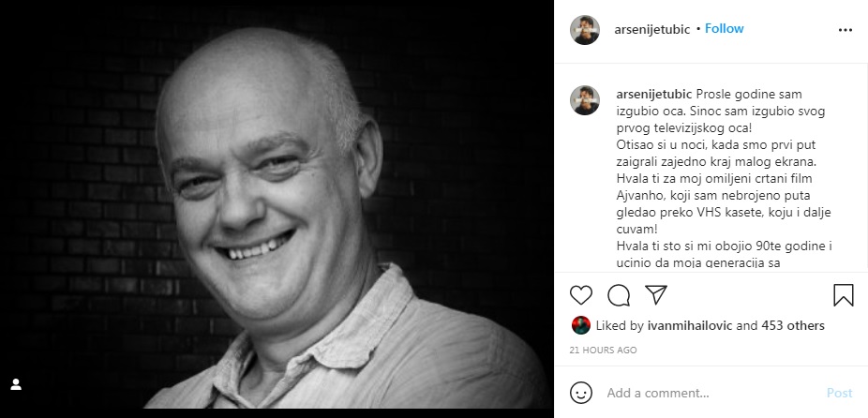The width and height of the screenshot is (868, 418).
Task: Click the caption's arsenijetubic profile picture
Action: coord(585,100)
